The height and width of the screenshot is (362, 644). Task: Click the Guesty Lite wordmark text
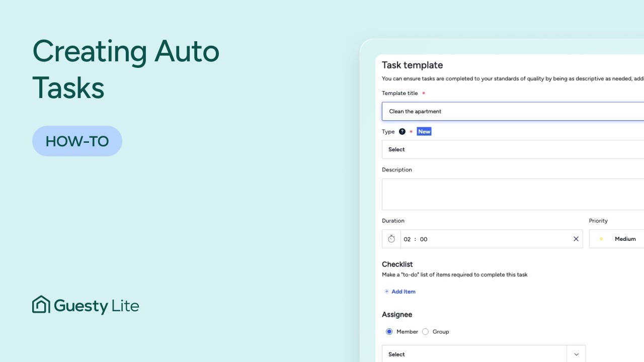coord(97,306)
